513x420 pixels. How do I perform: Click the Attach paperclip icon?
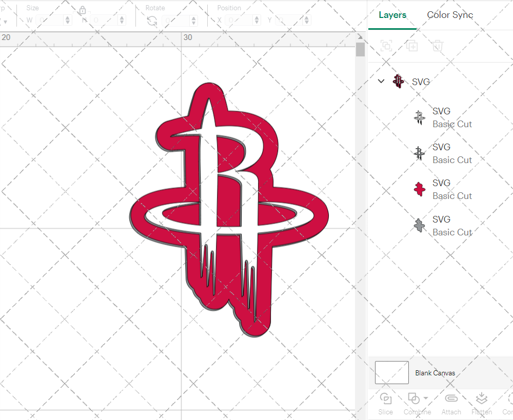[451, 398]
